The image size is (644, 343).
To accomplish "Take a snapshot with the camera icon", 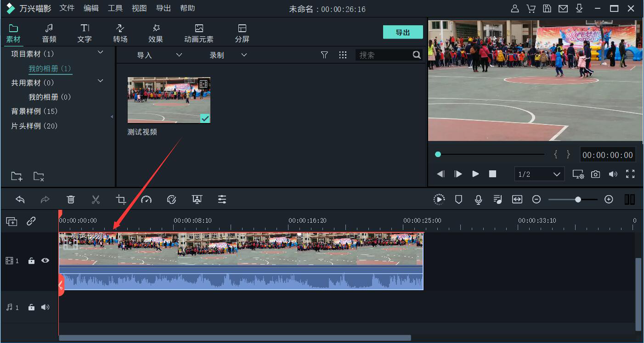I will [x=595, y=174].
